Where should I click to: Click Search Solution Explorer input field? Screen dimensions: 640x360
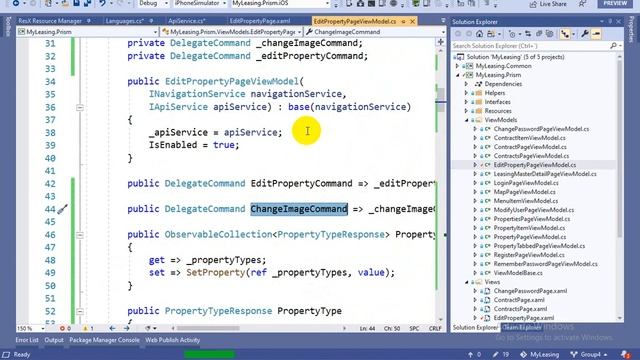pyautogui.click(x=530, y=46)
